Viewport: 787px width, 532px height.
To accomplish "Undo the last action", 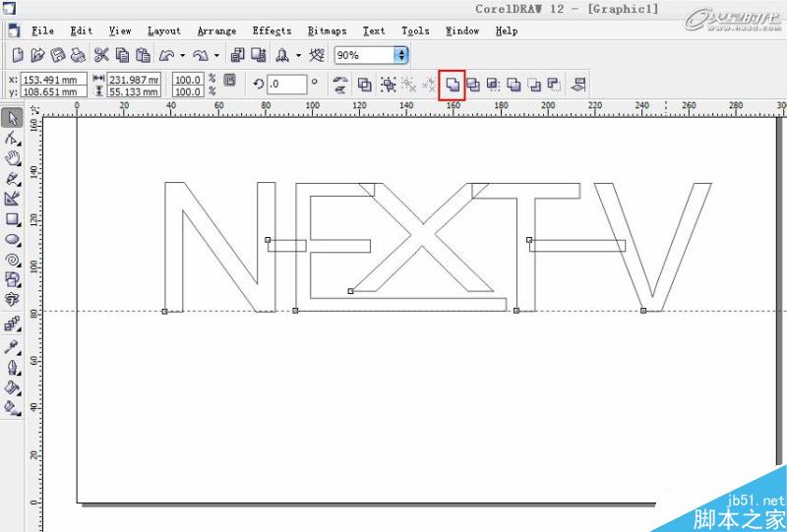I will [167, 55].
